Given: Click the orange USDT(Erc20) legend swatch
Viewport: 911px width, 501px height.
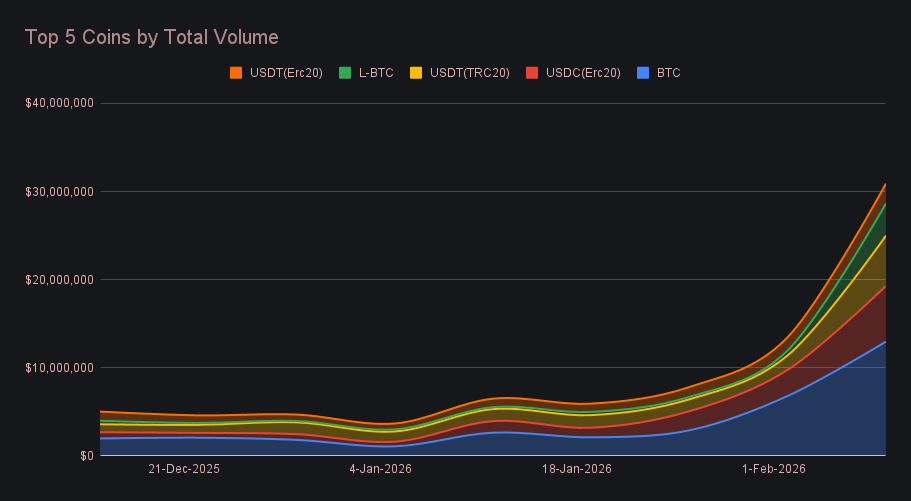Looking at the screenshot, I should point(236,73).
